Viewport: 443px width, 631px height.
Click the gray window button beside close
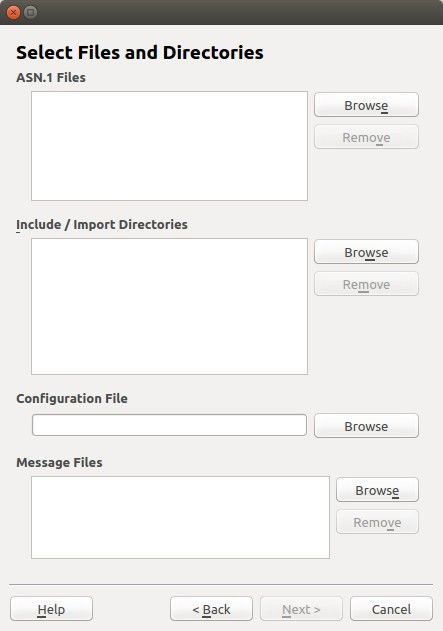pos(31,12)
